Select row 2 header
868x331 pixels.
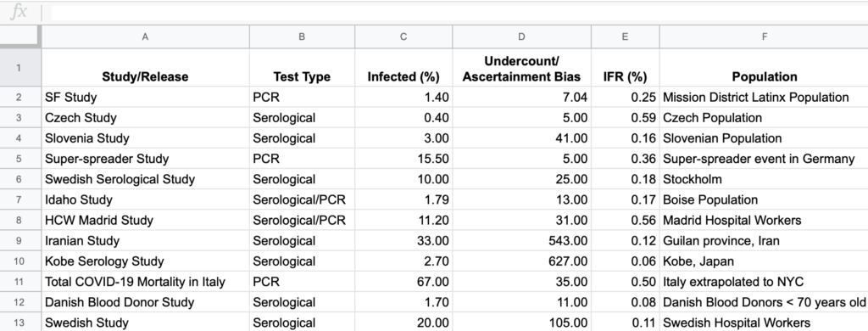click(20, 97)
